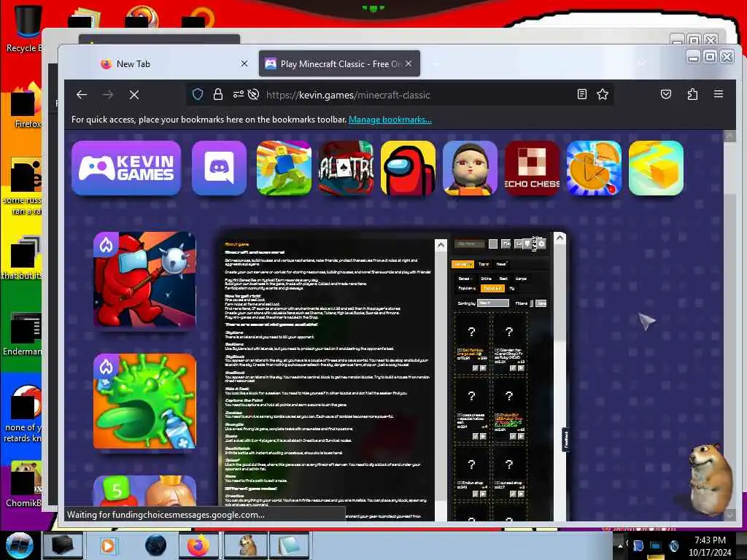Open the Manage bookmarks link
747x560 pixels.
pyautogui.click(x=390, y=120)
